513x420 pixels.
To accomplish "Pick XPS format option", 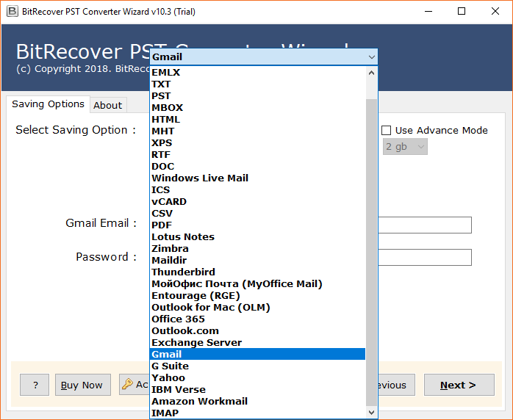I will (257, 143).
